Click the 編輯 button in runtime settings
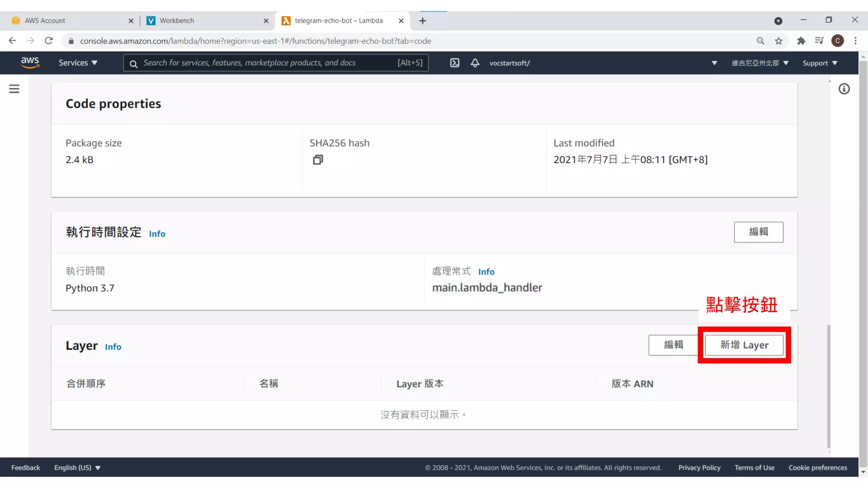868x488 pixels. point(758,232)
